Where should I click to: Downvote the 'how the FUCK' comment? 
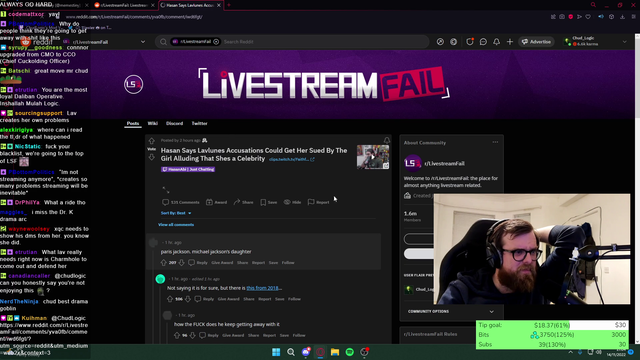[192, 335]
